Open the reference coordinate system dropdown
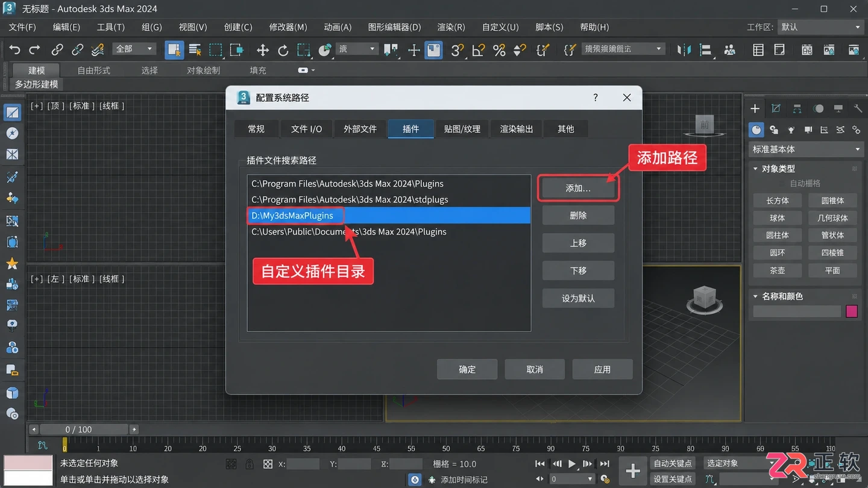Screen dimensions: 868x488 (x=356, y=49)
